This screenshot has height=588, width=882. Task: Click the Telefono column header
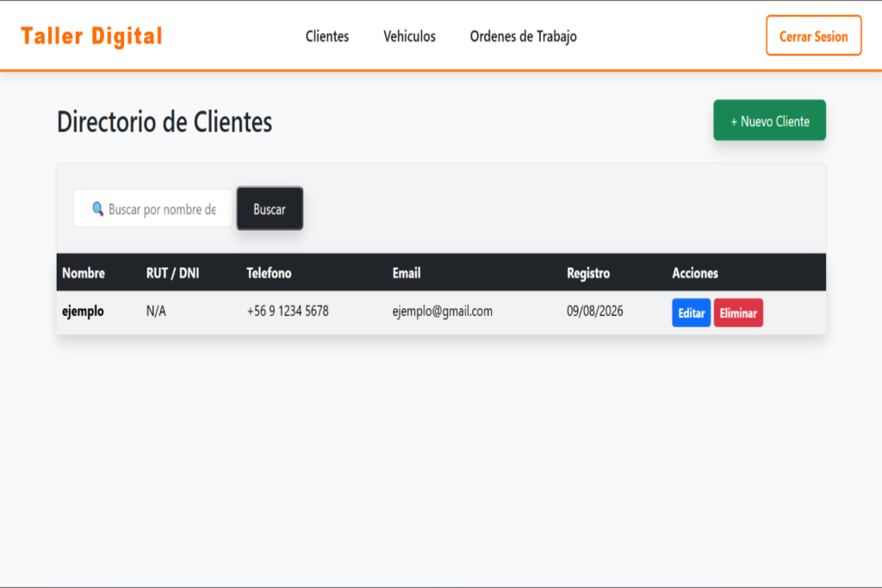[269, 273]
